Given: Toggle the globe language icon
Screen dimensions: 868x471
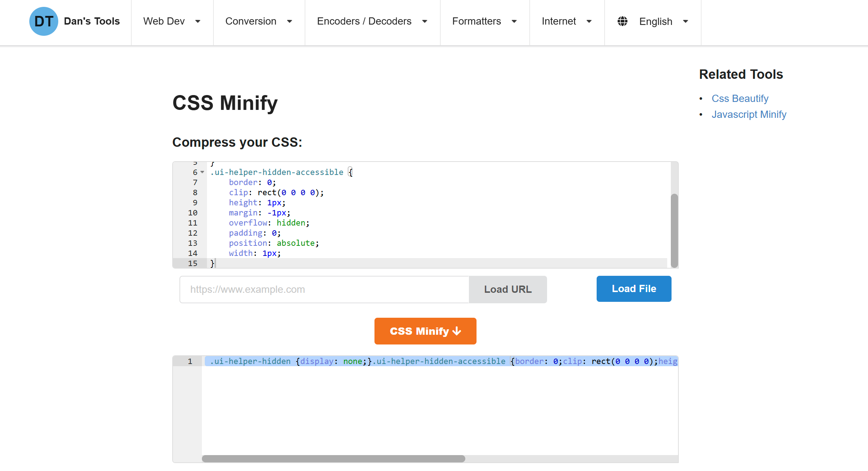Looking at the screenshot, I should (x=622, y=21).
